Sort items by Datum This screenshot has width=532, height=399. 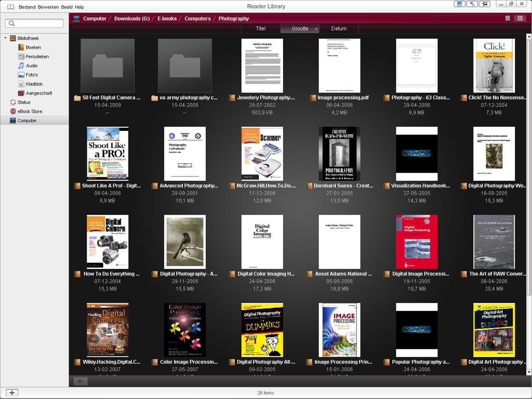[x=339, y=29]
